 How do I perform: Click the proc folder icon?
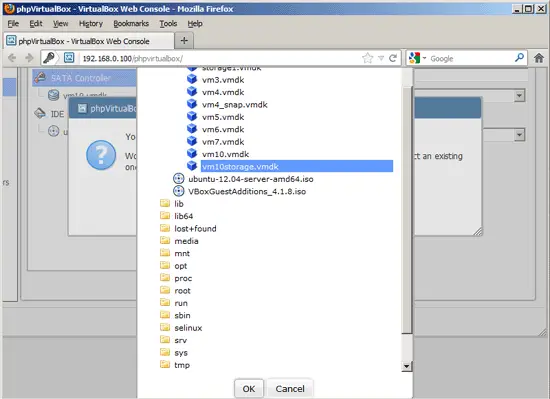point(165,278)
